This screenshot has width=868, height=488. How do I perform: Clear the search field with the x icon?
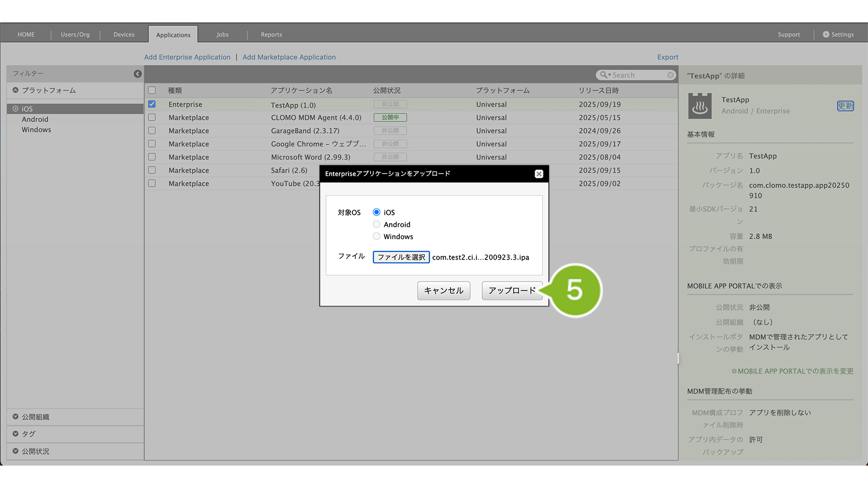670,75
